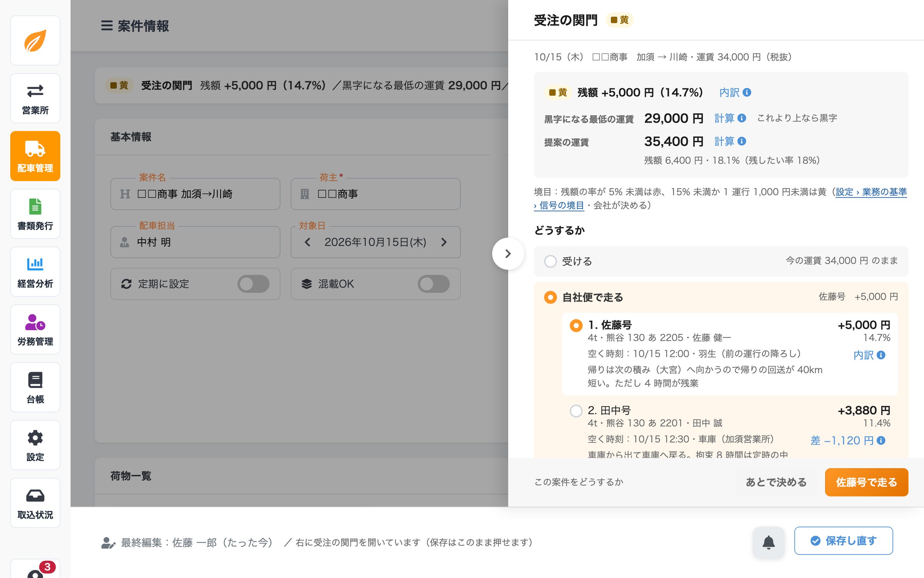The image size is (924, 578).
Task: Click 空く時刻：10/15 12:00・羽生 line
Action: click(695, 354)
